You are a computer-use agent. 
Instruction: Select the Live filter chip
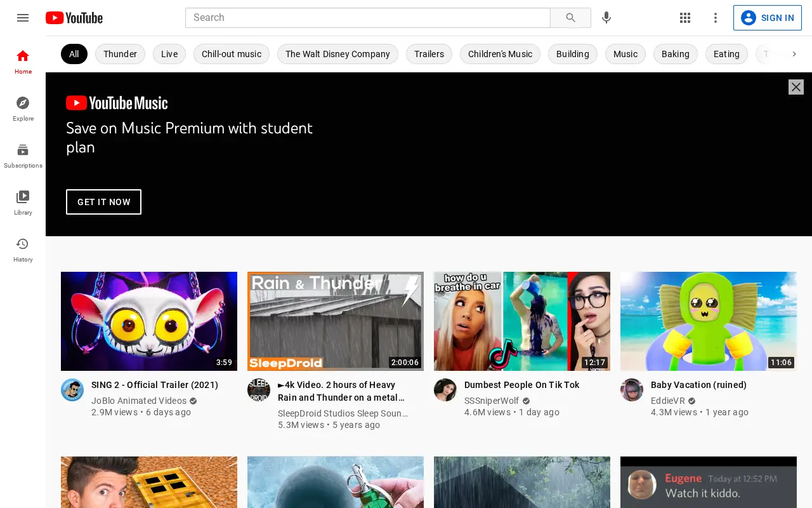[x=169, y=54]
